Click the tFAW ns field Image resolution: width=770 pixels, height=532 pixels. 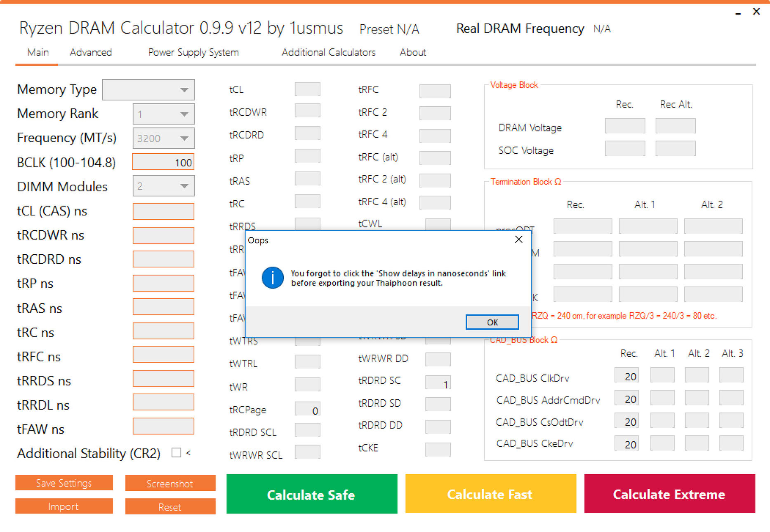click(x=163, y=426)
